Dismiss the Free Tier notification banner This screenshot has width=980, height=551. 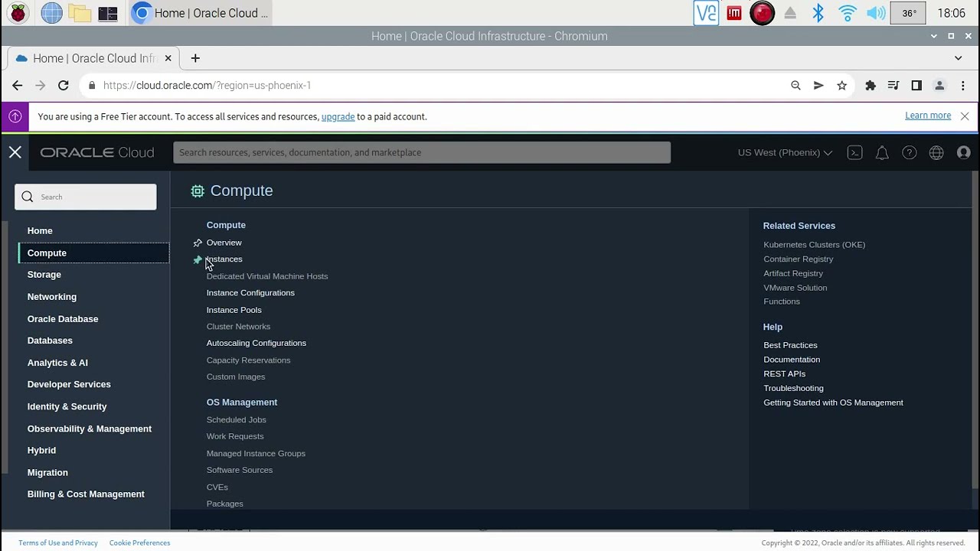pyautogui.click(x=965, y=116)
